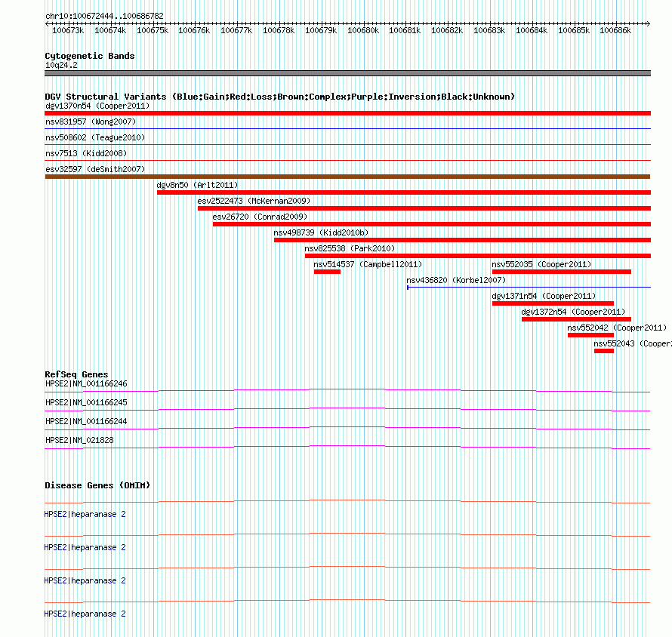Open nsv552042 (Cooper2011) label
672x637 pixels.
pyautogui.click(x=617, y=328)
